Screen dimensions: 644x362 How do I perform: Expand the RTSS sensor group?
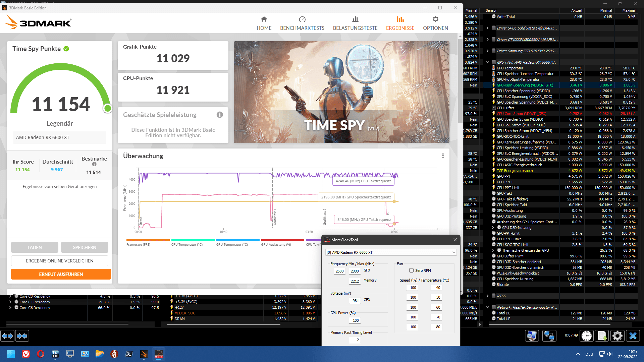(x=487, y=296)
